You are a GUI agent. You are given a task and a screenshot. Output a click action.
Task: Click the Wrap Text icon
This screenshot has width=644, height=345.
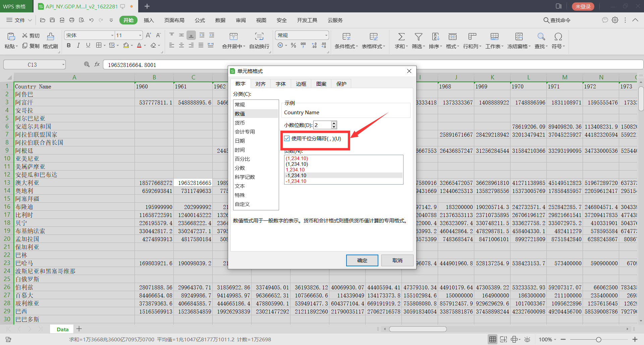[x=259, y=37]
